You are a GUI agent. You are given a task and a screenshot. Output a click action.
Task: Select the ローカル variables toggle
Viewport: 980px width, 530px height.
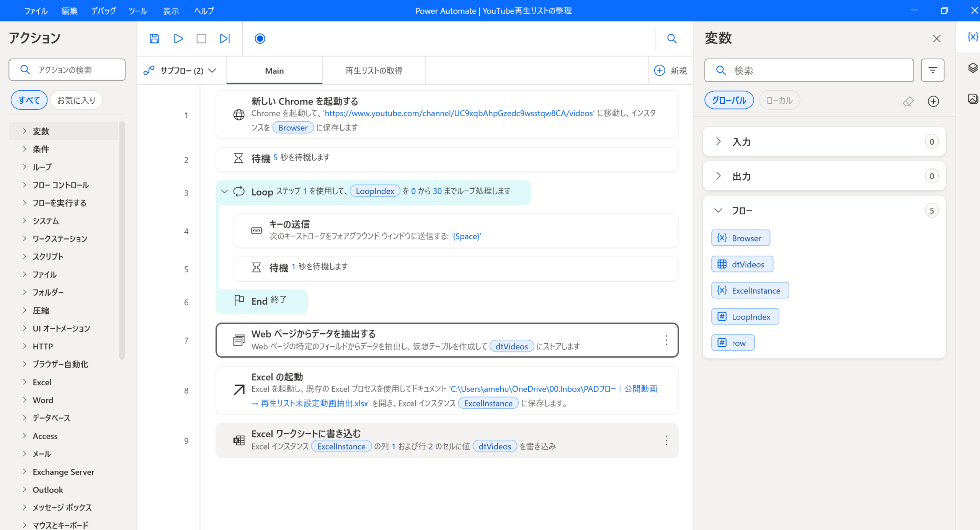point(779,100)
